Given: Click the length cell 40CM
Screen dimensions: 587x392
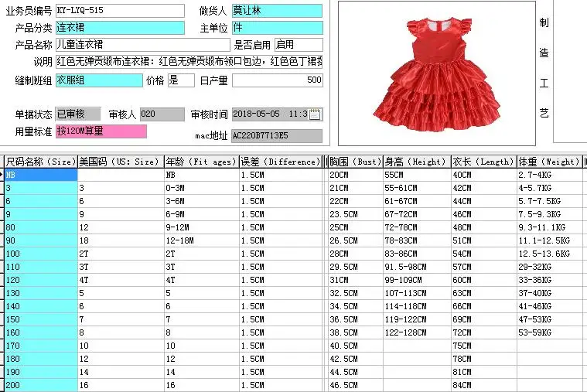Looking at the screenshot, I should tap(484, 175).
